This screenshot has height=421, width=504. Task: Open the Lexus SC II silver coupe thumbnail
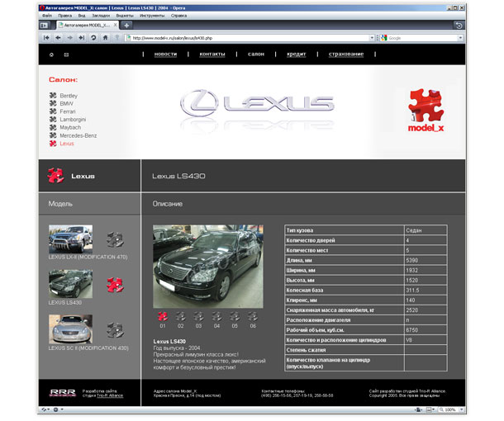(x=70, y=329)
